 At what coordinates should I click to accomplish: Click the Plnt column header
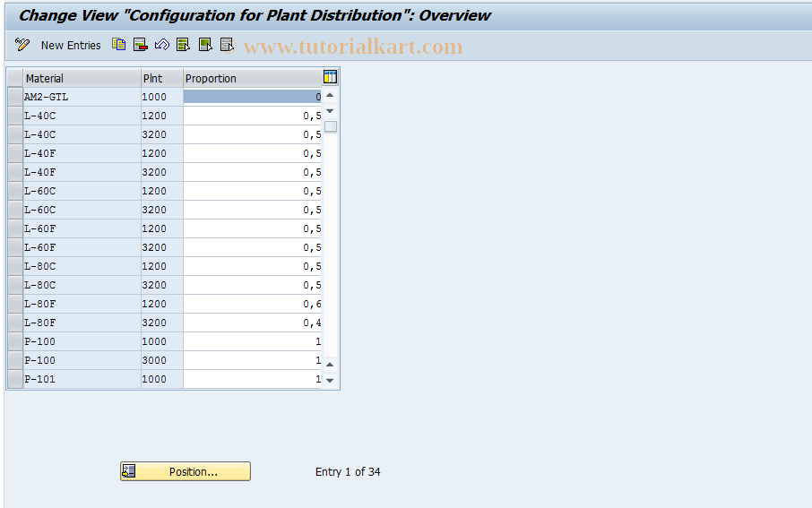click(x=162, y=78)
